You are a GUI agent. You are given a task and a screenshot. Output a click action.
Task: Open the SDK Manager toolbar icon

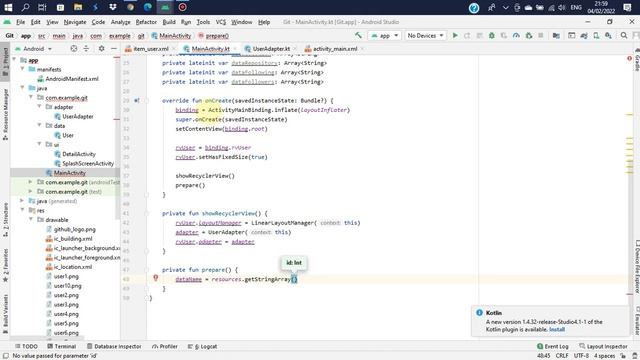pyautogui.click(x=609, y=36)
